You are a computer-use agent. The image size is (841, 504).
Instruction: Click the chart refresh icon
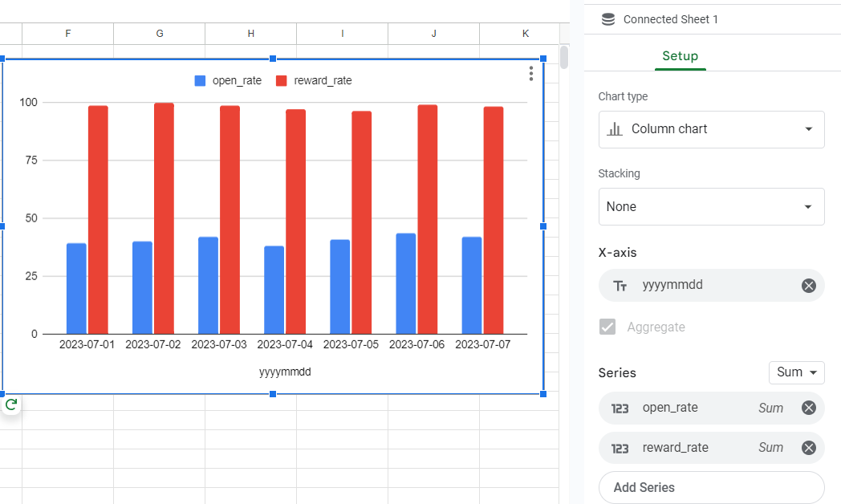pos(11,404)
